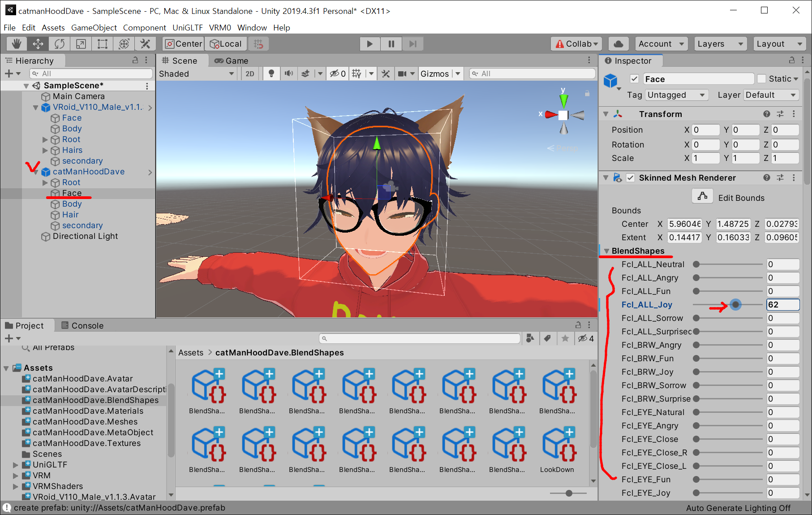Image resolution: width=812 pixels, height=515 pixels.
Task: Select the Rect transform tool
Action: [103, 44]
